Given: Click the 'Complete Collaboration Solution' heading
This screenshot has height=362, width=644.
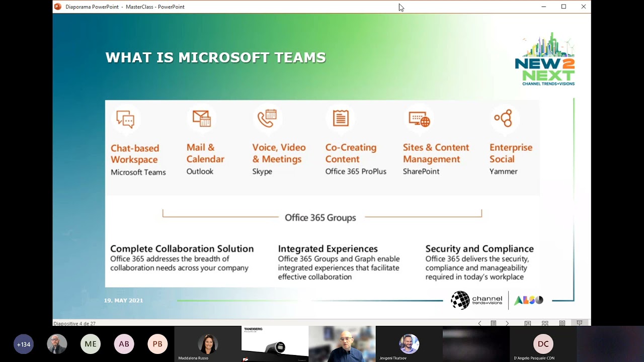Looking at the screenshot, I should [182, 248].
